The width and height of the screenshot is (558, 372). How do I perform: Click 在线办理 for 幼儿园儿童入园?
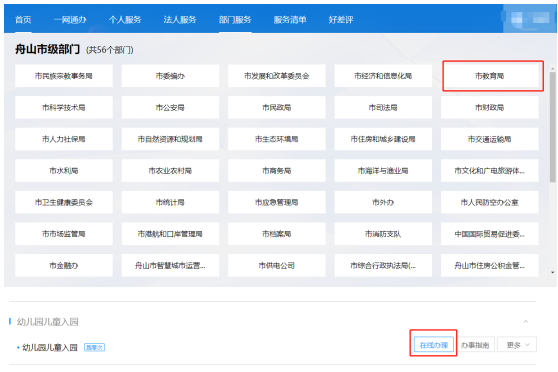434,345
